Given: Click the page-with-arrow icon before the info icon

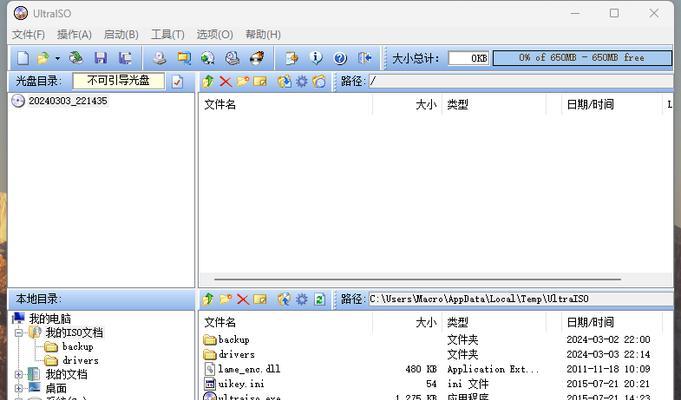Looking at the screenshot, I should pos(291,58).
